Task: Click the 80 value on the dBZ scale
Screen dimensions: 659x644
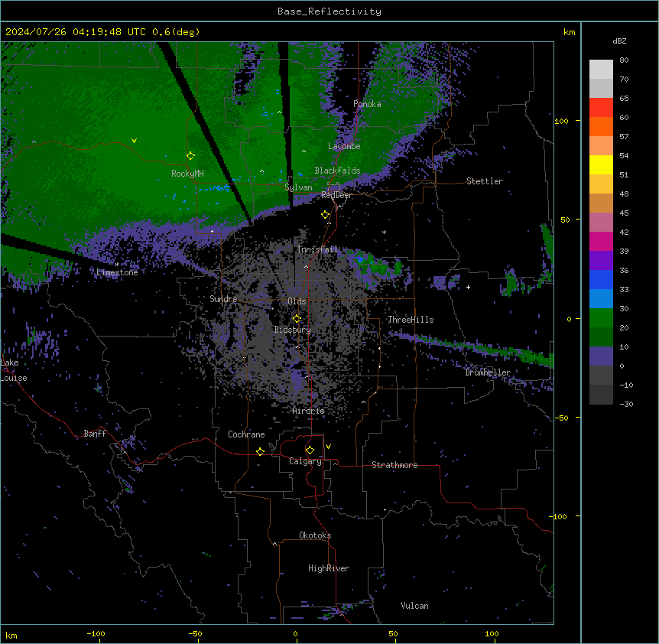Action: tap(624, 60)
